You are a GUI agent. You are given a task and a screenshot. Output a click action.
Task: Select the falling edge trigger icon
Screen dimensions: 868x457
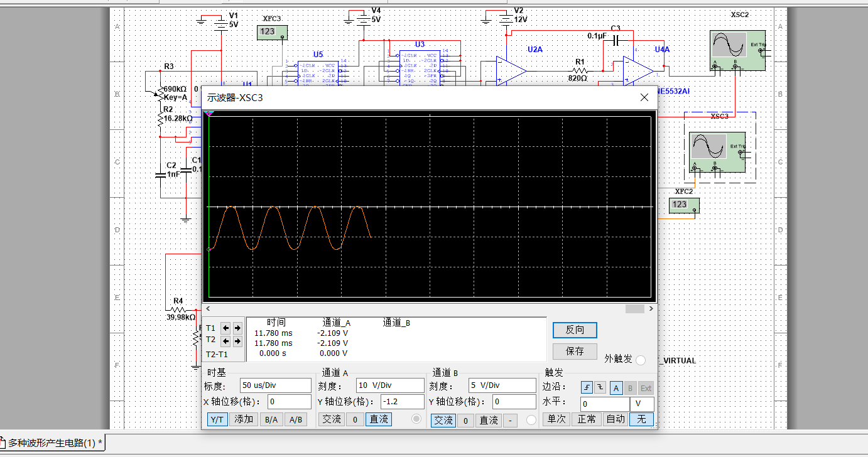600,387
